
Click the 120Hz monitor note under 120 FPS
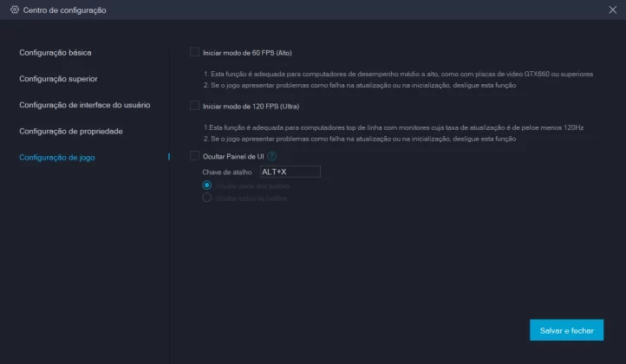[x=394, y=127]
